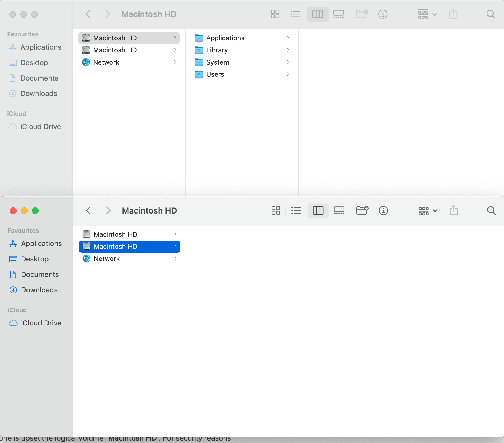Expand the Users folder chevron

point(288,74)
